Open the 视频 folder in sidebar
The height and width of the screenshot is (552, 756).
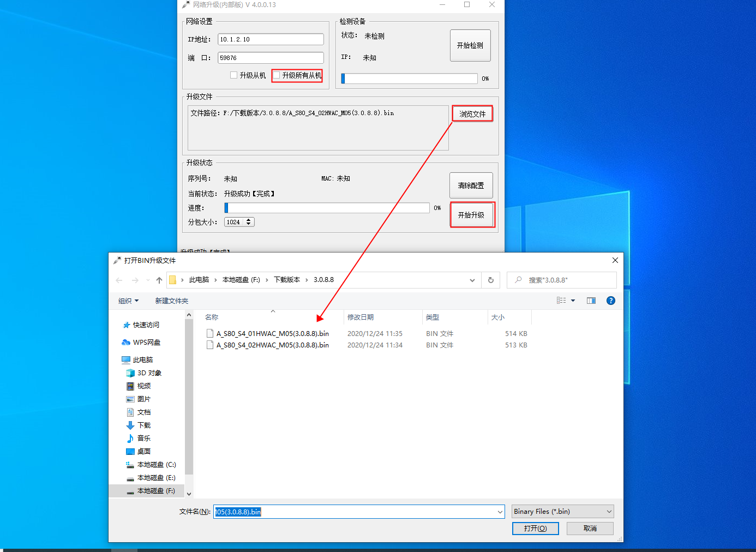coord(139,386)
